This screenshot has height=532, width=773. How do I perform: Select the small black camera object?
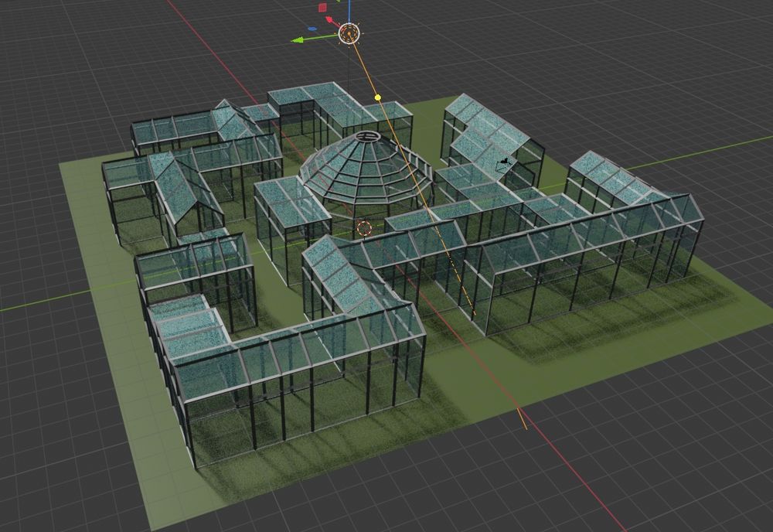(504, 164)
